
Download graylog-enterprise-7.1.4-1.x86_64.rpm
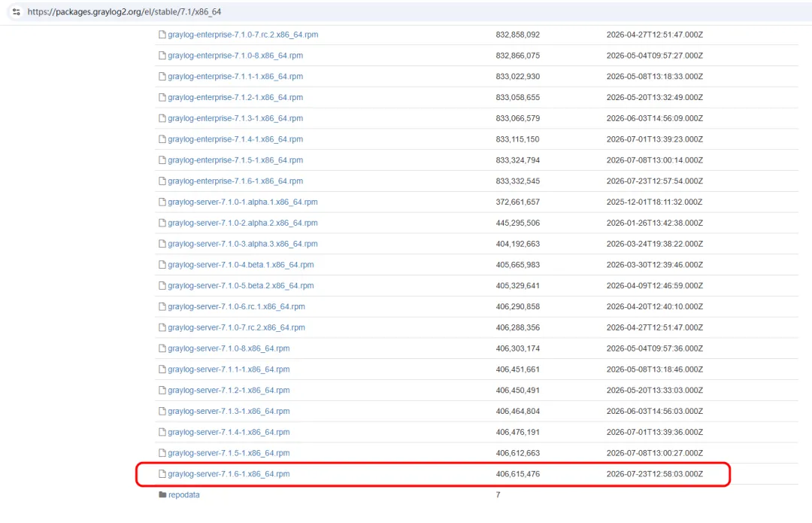pyautogui.click(x=235, y=139)
